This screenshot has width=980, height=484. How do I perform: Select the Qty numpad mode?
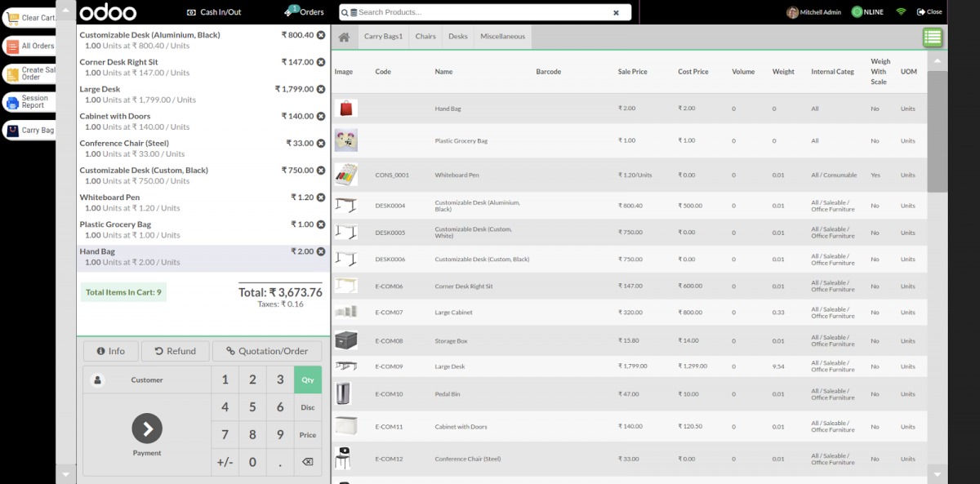click(x=308, y=380)
